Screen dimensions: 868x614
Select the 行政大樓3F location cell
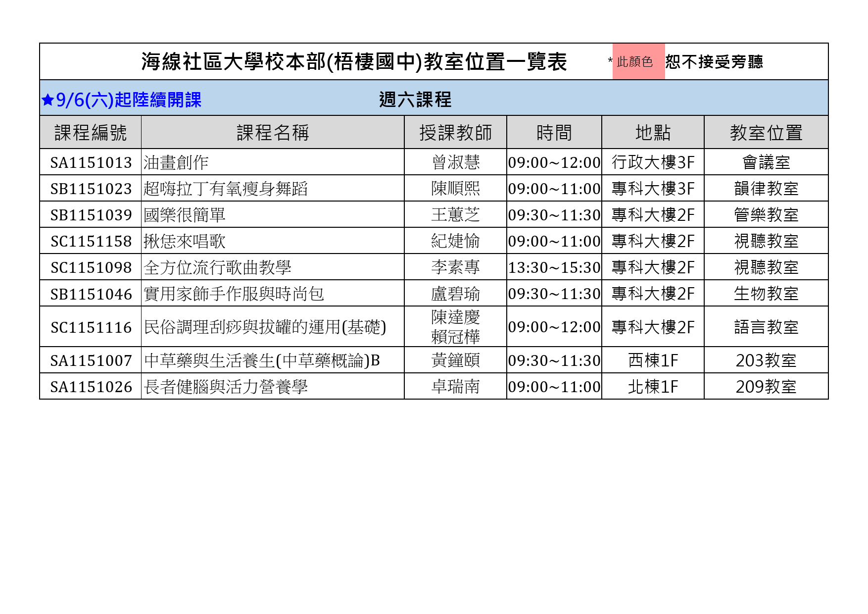[653, 162]
